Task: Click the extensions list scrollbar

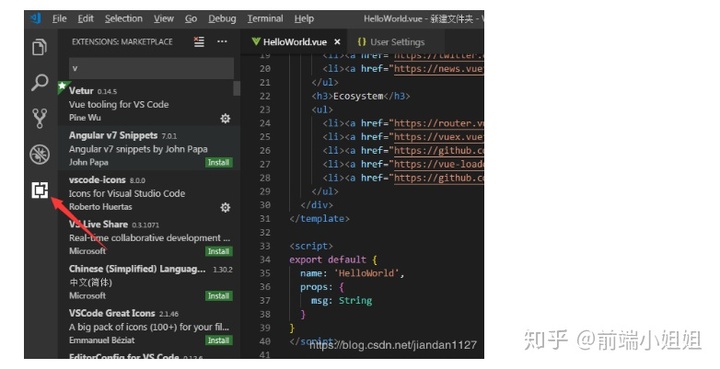Action: tap(237, 88)
